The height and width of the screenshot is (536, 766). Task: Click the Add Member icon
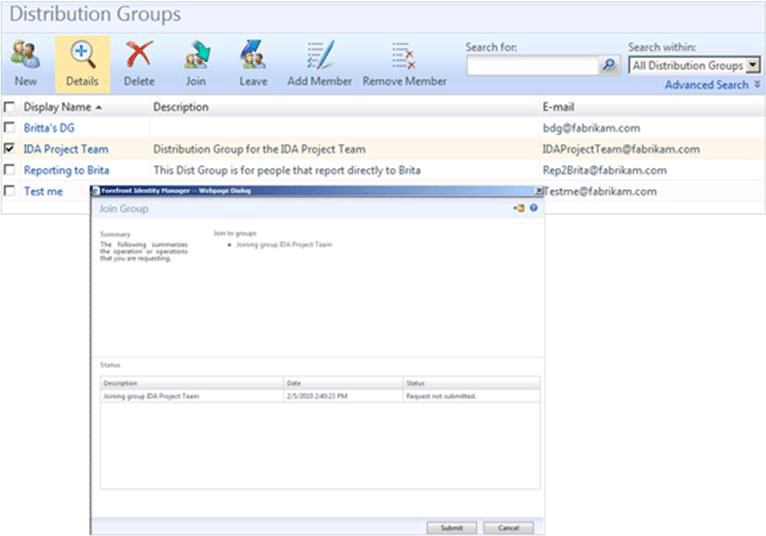(320, 55)
